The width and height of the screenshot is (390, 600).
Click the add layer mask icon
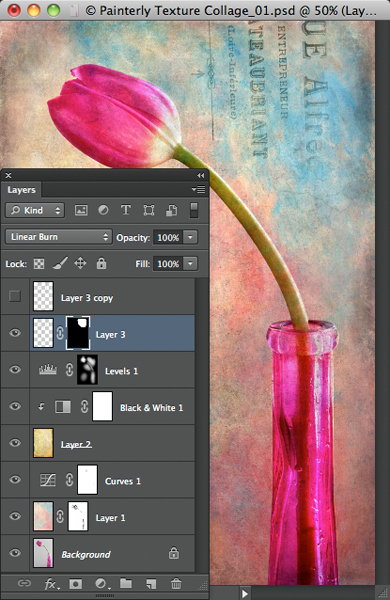coord(75,584)
